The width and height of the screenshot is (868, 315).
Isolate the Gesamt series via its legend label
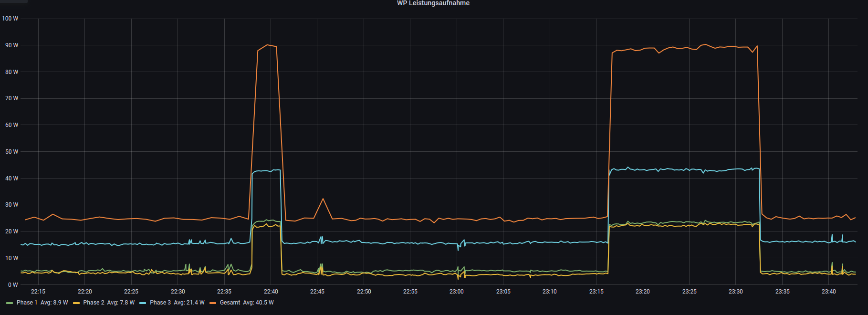(x=230, y=303)
